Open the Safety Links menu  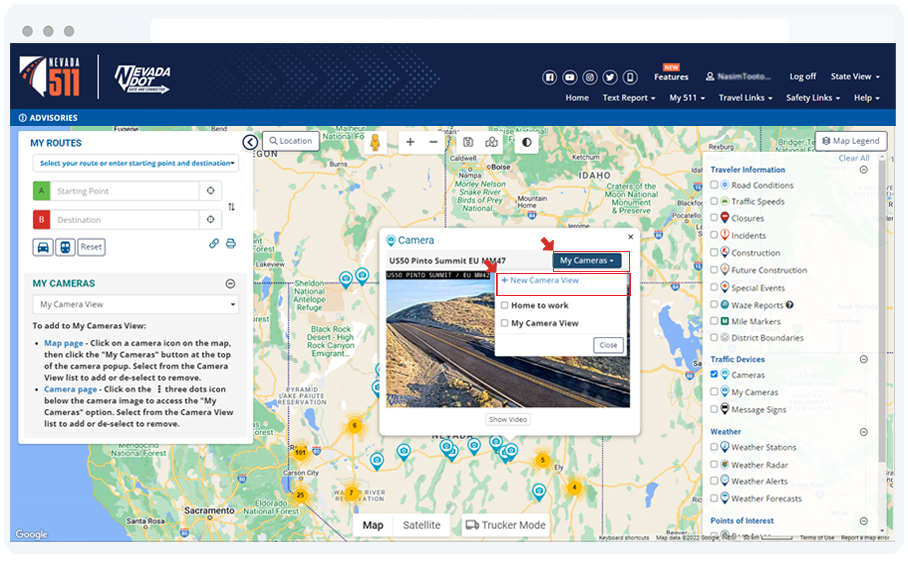tap(812, 97)
